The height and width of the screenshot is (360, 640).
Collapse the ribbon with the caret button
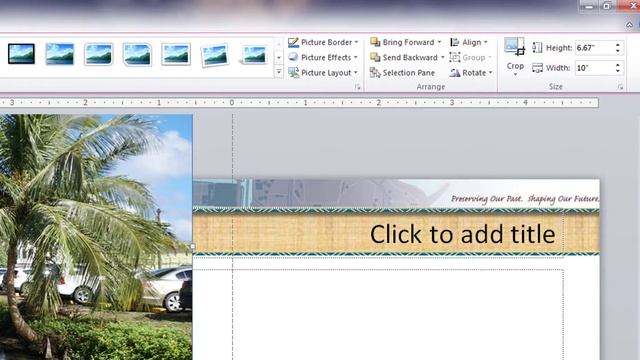tap(629, 25)
